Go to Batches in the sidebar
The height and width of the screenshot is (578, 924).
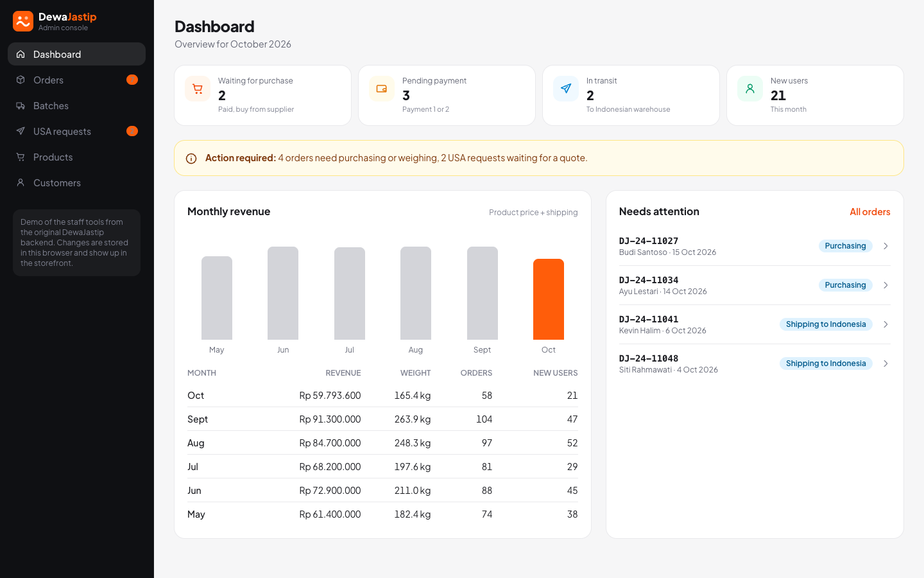pyautogui.click(x=76, y=105)
